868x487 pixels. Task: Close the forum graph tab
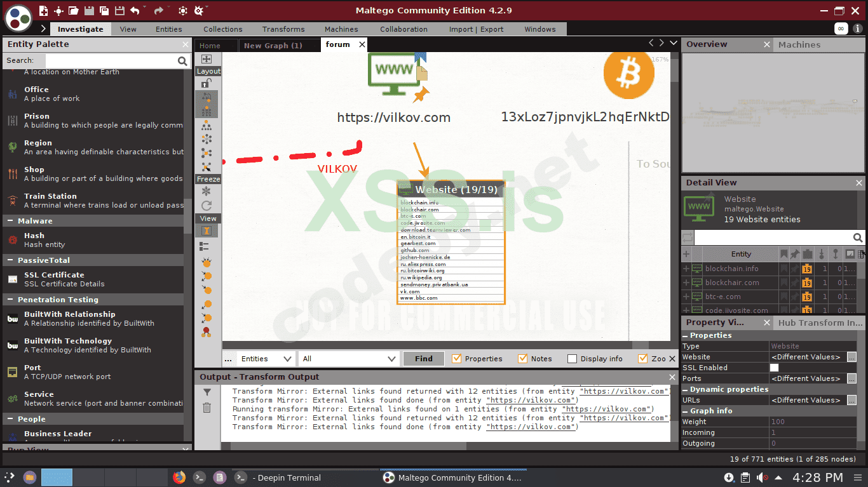[362, 44]
